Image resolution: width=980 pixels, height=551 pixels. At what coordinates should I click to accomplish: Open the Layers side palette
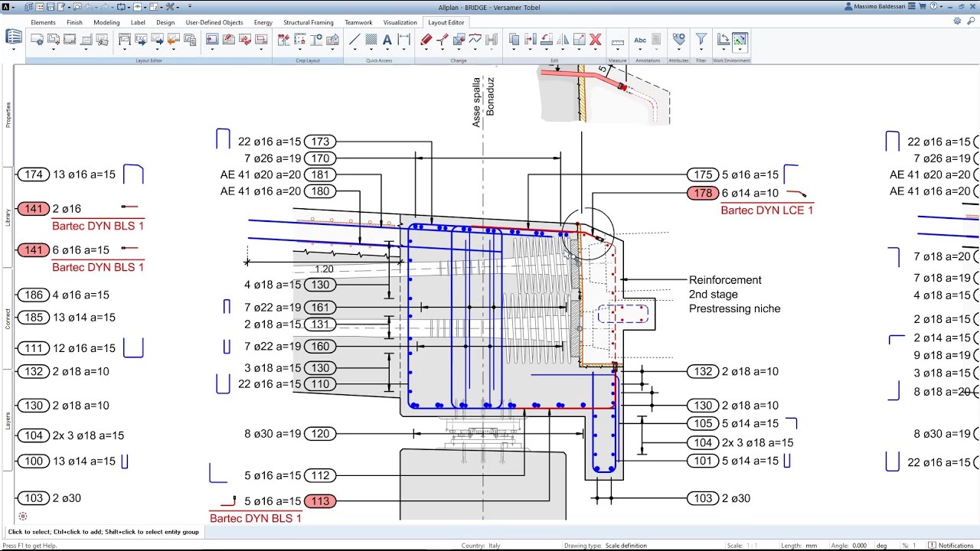point(8,419)
